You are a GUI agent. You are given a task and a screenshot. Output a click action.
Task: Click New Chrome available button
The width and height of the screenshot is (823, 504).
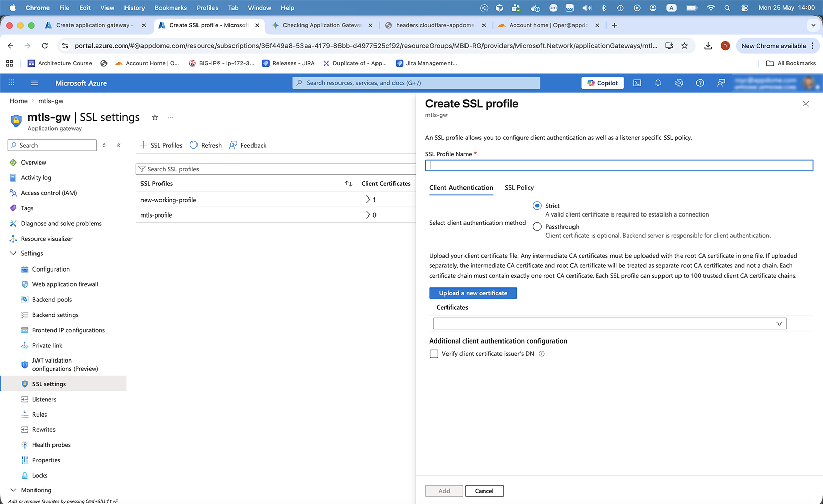point(778,46)
